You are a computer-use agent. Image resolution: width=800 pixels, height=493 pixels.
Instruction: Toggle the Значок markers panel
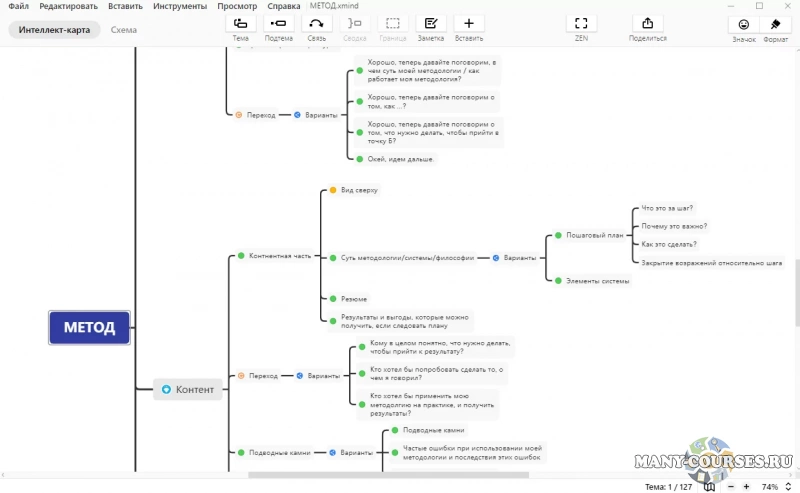click(743, 24)
